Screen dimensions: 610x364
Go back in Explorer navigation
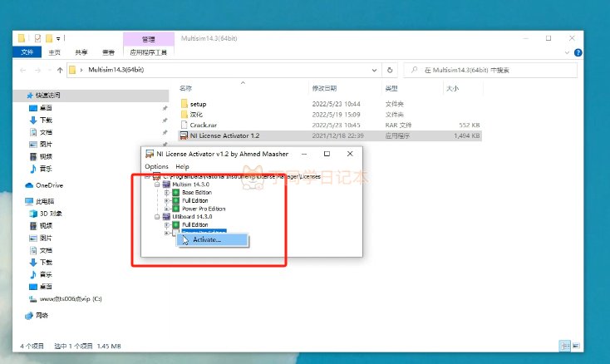coord(23,70)
